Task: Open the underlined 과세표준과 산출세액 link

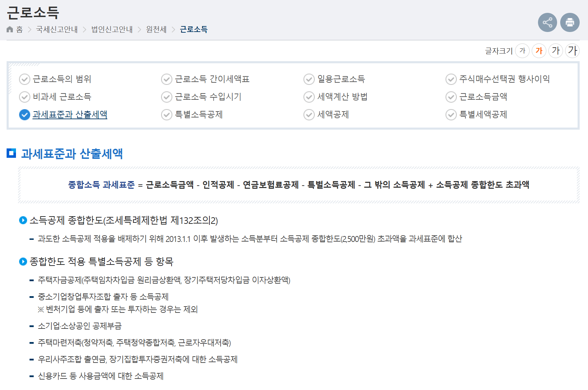Action: (x=69, y=115)
